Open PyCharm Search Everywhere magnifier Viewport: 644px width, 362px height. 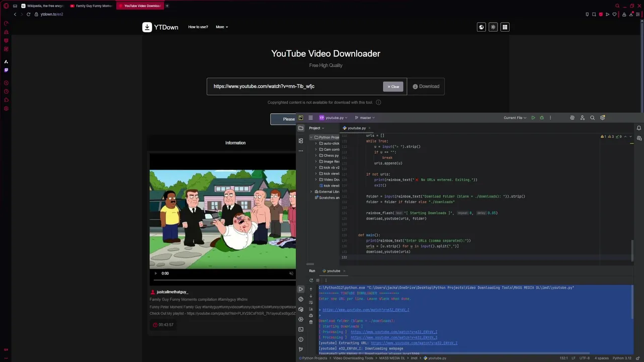(592, 118)
